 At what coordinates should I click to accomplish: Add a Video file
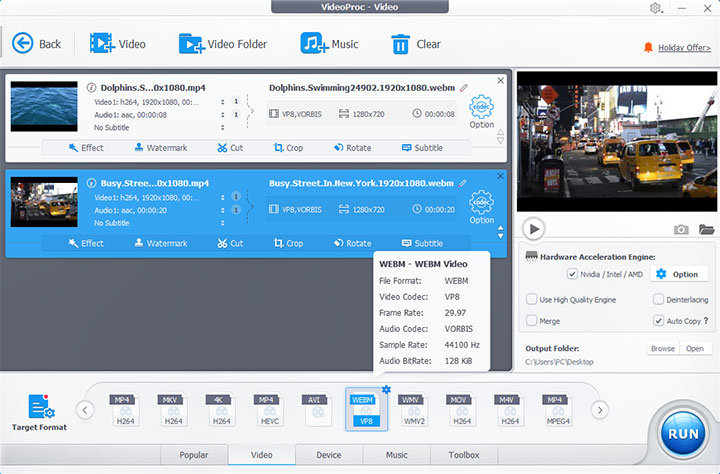pyautogui.click(x=118, y=44)
